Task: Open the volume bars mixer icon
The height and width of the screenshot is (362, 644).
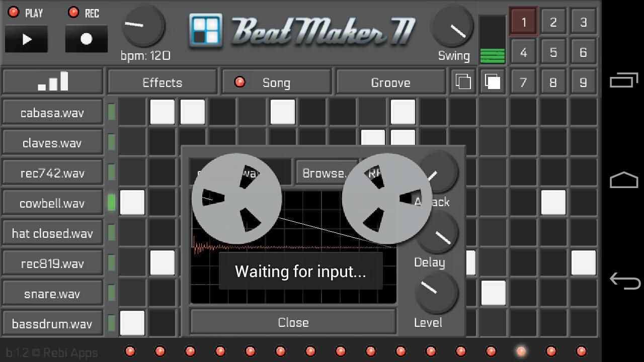Action: tap(53, 81)
